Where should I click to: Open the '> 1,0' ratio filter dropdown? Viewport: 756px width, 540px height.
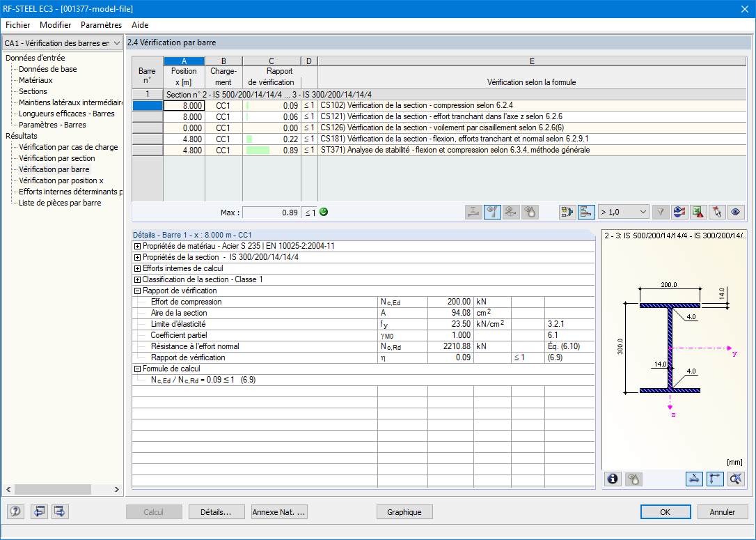click(624, 212)
